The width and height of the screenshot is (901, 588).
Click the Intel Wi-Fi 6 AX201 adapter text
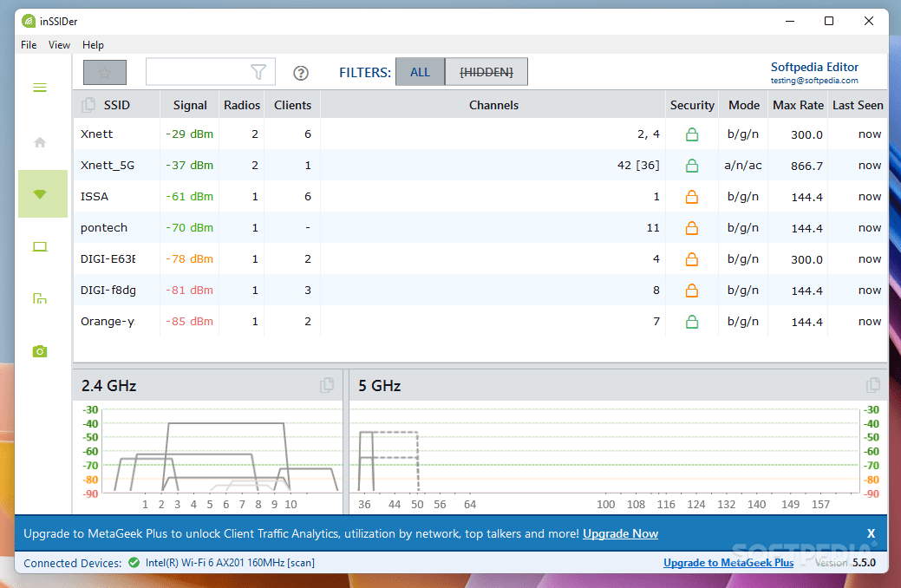click(x=230, y=563)
